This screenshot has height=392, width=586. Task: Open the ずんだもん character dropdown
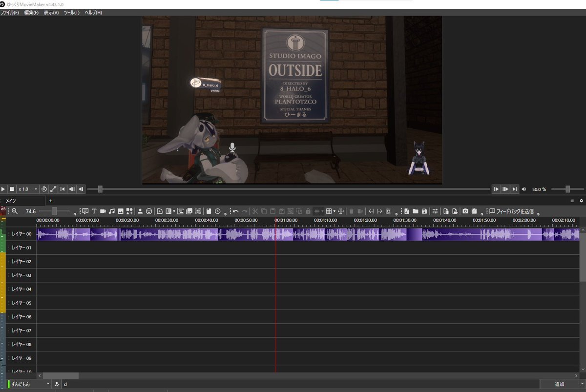pos(29,384)
